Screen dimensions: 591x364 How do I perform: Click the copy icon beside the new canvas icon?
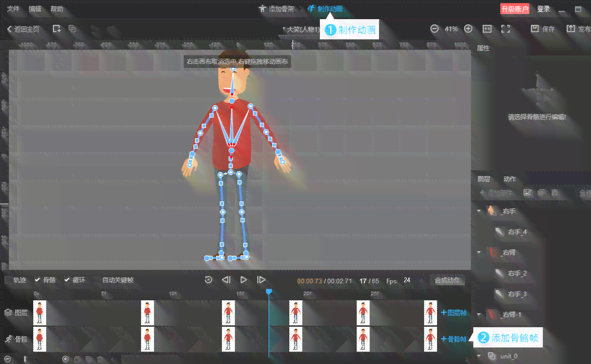point(73,28)
